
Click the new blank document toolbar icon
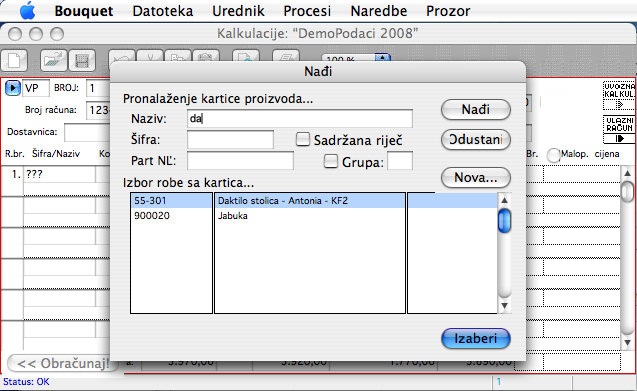click(14, 61)
